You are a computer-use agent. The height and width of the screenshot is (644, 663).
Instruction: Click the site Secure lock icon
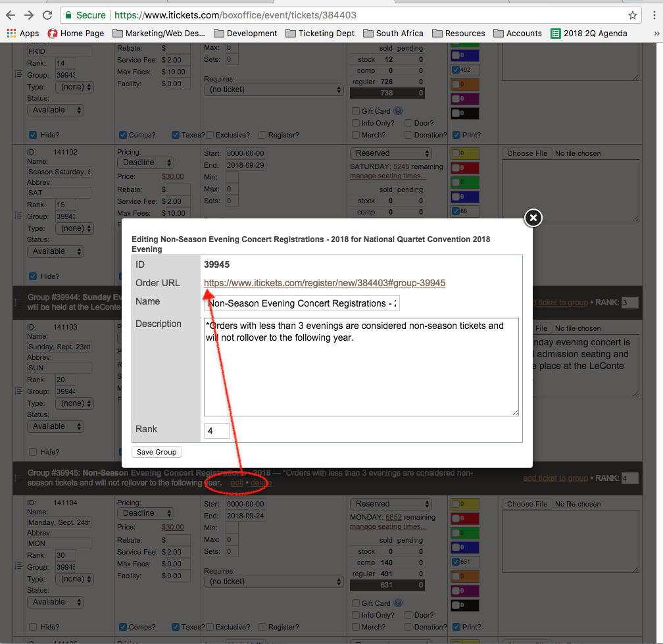click(x=68, y=16)
